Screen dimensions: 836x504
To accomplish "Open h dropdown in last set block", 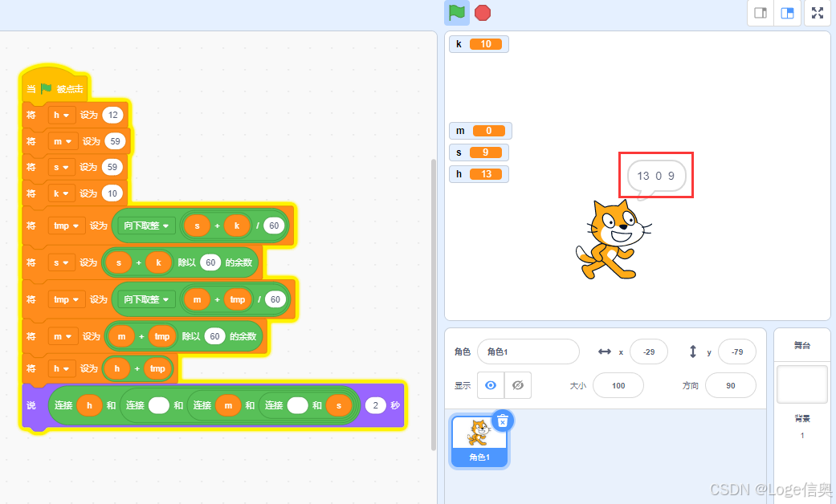I will (61, 368).
